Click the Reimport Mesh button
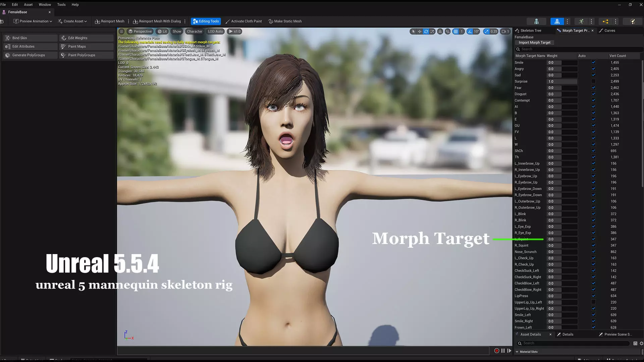644x362 pixels. click(x=110, y=21)
